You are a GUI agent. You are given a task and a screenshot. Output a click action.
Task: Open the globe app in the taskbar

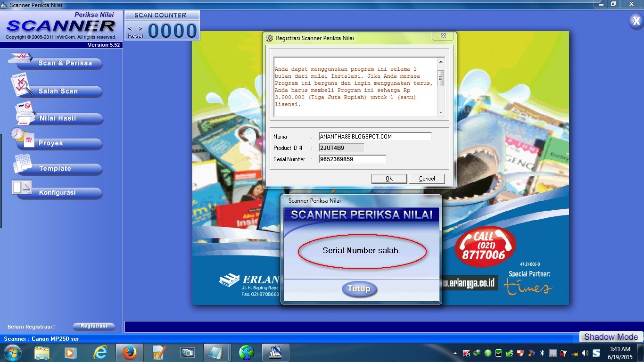click(x=246, y=353)
